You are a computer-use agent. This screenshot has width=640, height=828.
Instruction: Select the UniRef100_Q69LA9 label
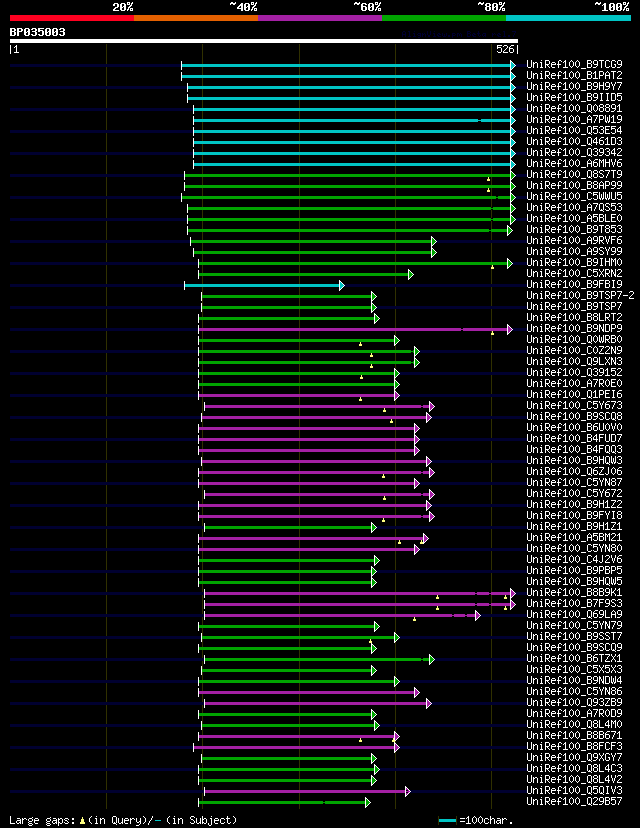click(574, 615)
